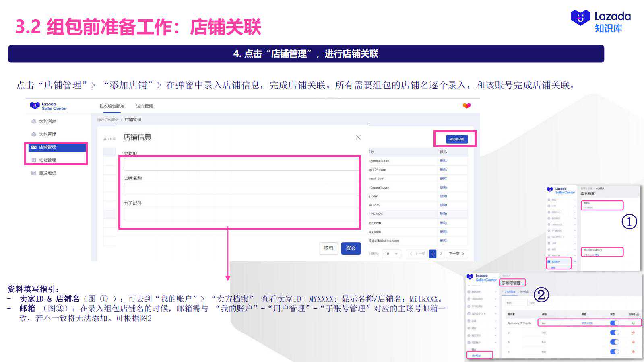Open 用户管理 in the 子账号管理 sidebar

pyautogui.click(x=476, y=356)
